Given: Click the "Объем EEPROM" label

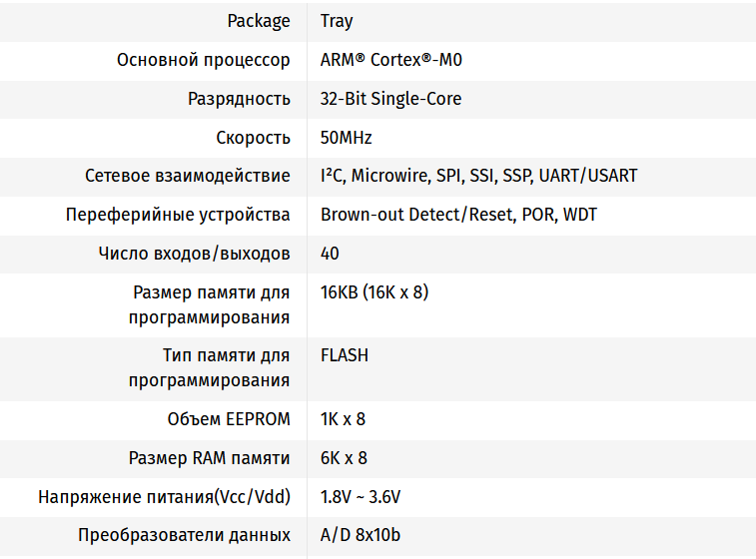Looking at the screenshot, I should coord(229,419).
